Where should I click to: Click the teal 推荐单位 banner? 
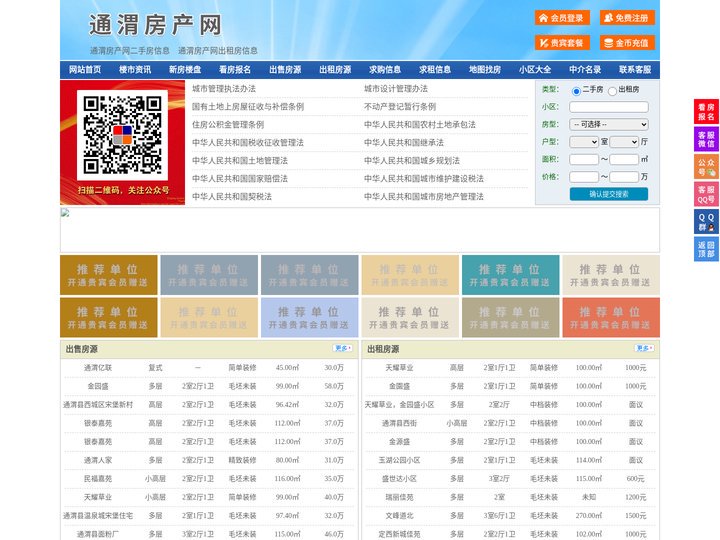[511, 275]
